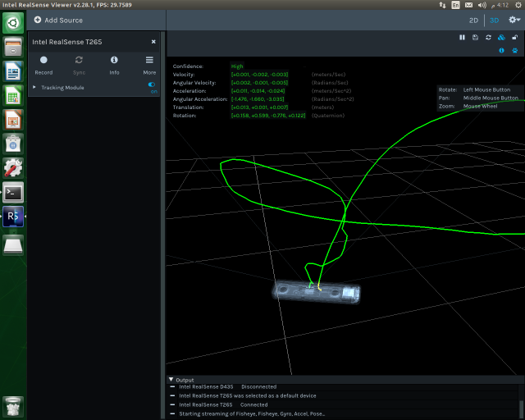This screenshot has width=525, height=420.
Task: Click the padlock icon in viewer toolbar
Action: coord(514,37)
